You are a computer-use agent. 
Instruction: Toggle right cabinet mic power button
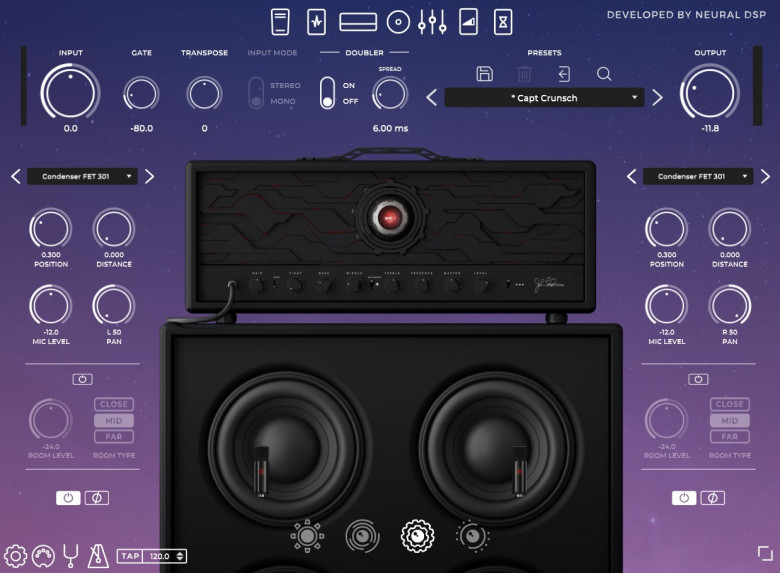pos(684,498)
